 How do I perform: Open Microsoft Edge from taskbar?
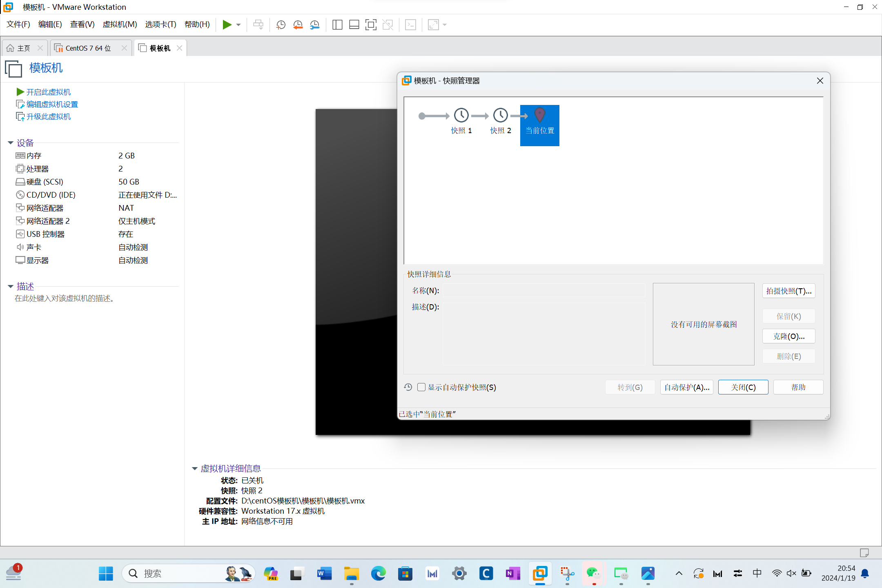378,574
